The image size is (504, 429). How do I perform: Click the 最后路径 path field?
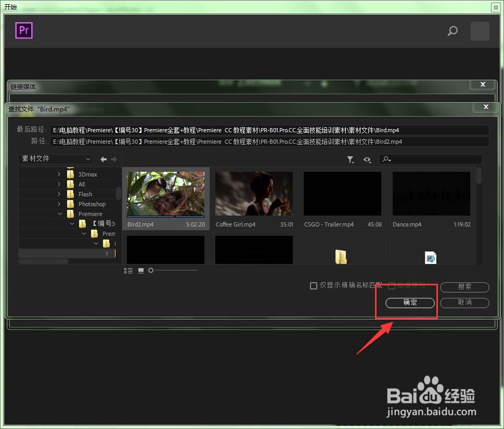tap(269, 130)
